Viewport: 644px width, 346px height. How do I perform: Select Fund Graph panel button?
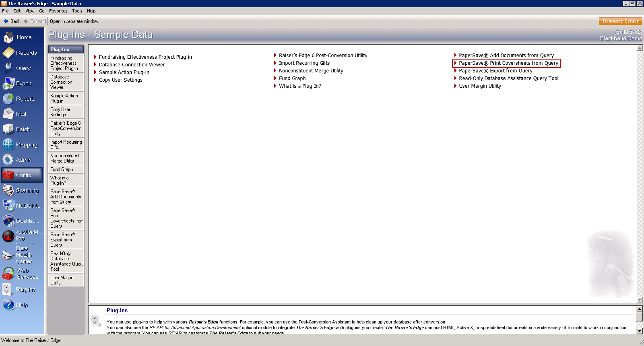tap(66, 169)
